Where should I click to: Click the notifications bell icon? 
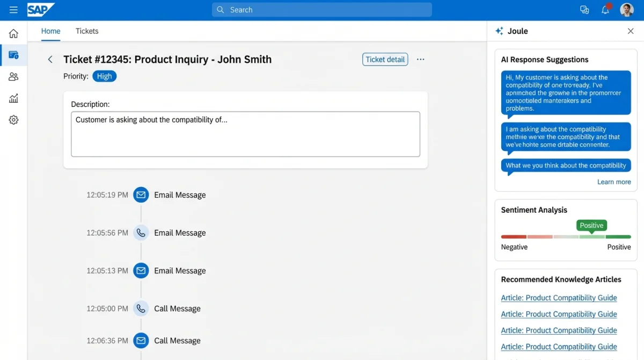click(605, 10)
